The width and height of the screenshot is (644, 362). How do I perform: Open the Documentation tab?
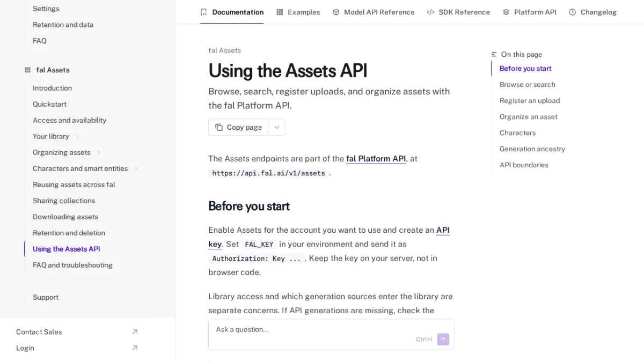pyautogui.click(x=232, y=12)
